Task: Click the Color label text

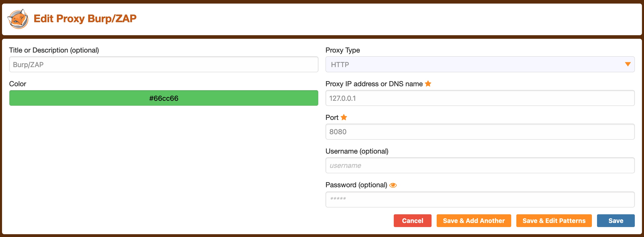Action: [18, 84]
